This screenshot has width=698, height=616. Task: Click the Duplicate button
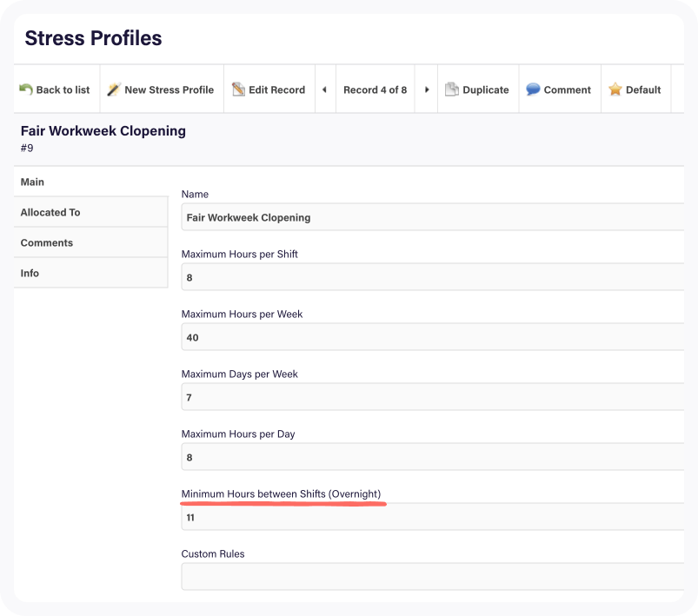(477, 89)
